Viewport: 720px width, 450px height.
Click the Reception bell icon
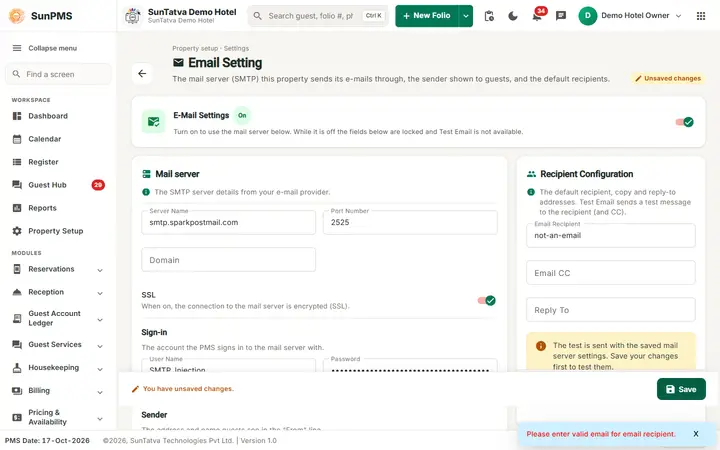point(17,292)
